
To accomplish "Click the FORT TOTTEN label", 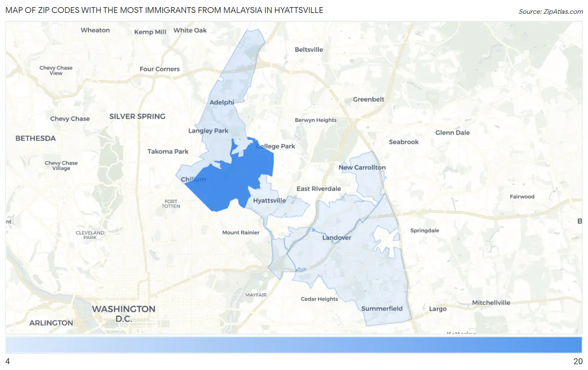I will click(171, 204).
